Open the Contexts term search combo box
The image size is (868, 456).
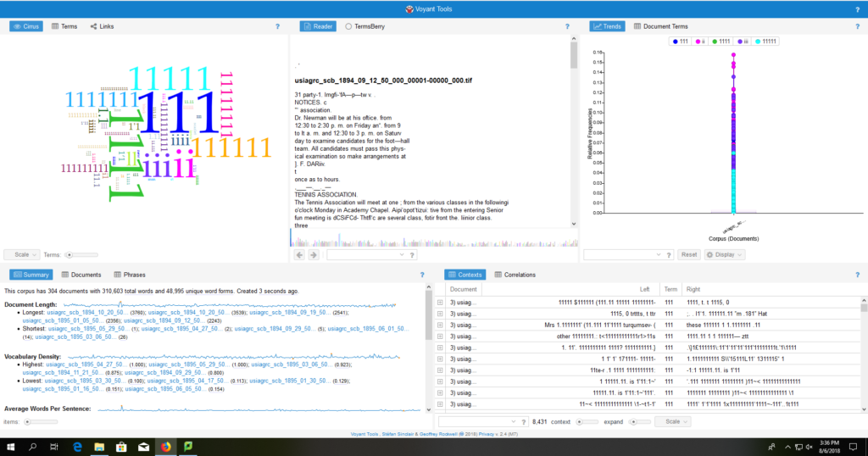tap(478, 422)
